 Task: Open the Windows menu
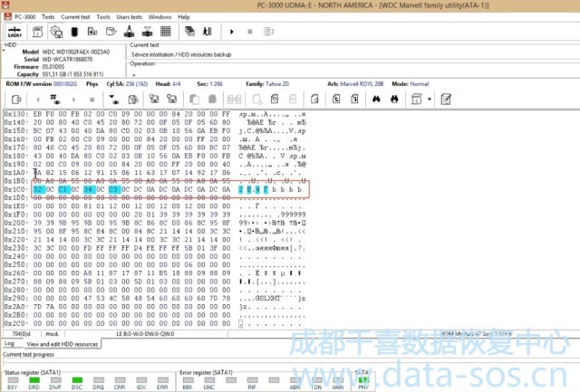159,17
